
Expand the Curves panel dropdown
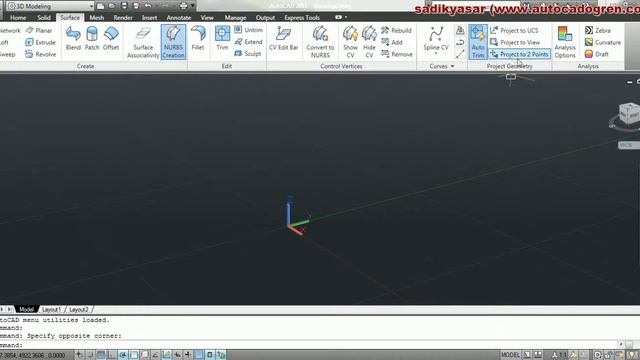tap(442, 66)
